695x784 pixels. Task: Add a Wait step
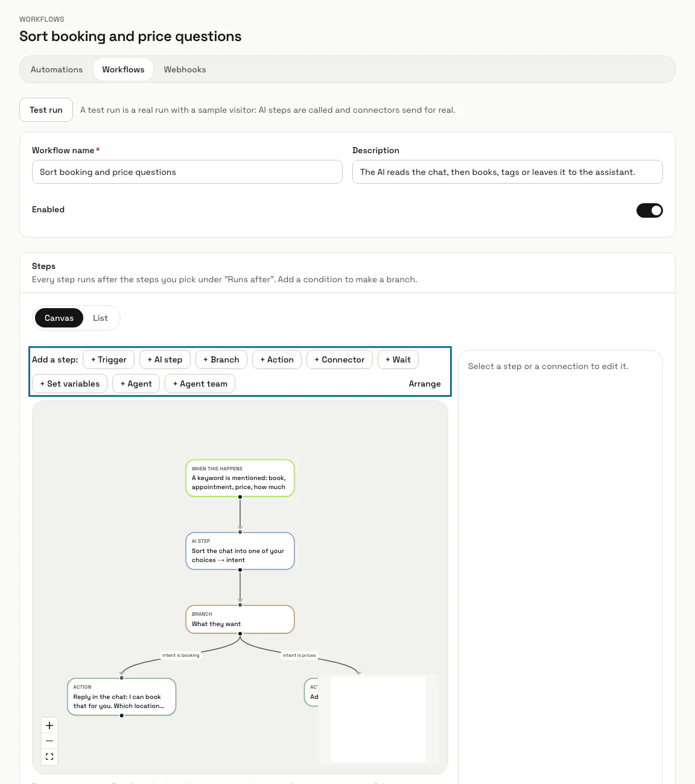pyautogui.click(x=398, y=359)
